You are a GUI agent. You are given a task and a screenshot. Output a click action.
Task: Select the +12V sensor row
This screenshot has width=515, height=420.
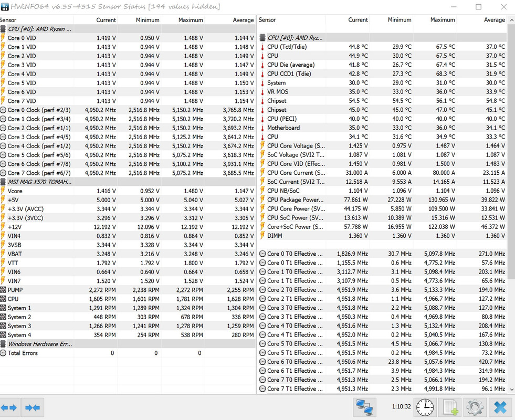pos(128,227)
